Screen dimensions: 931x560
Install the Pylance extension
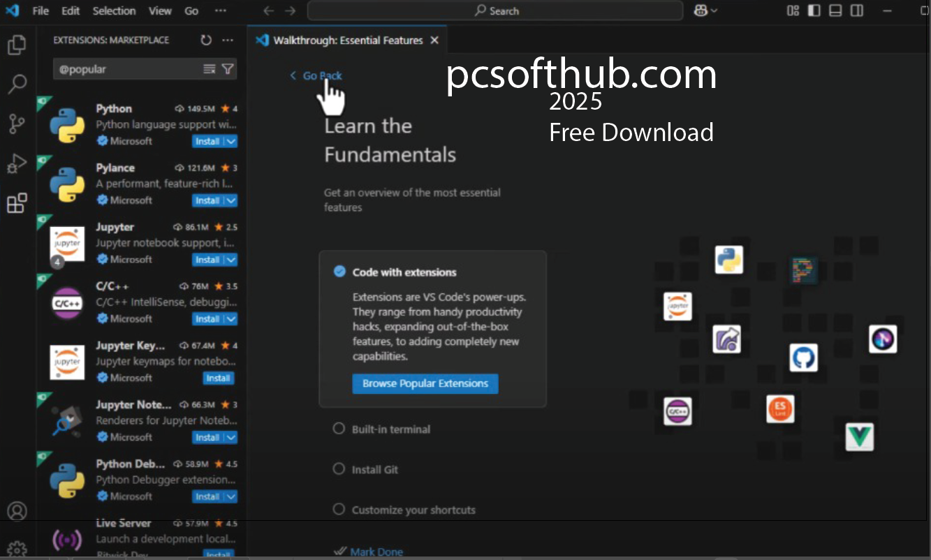[x=208, y=200]
